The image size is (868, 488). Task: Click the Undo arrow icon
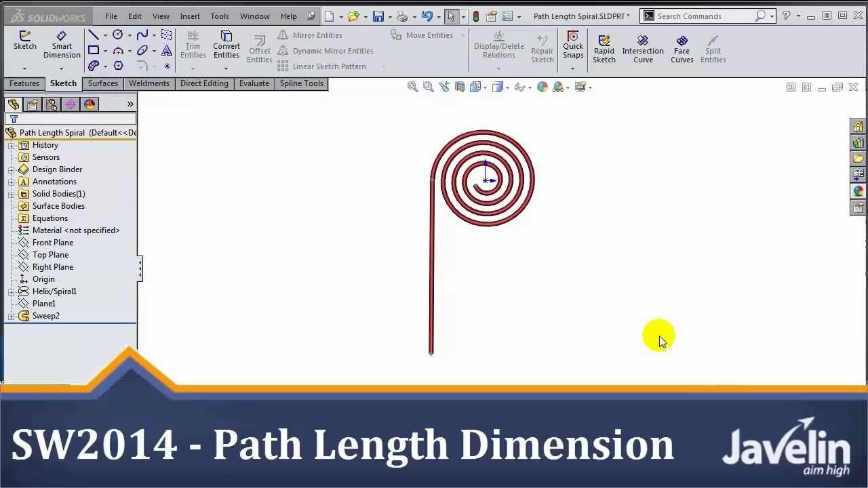click(427, 16)
